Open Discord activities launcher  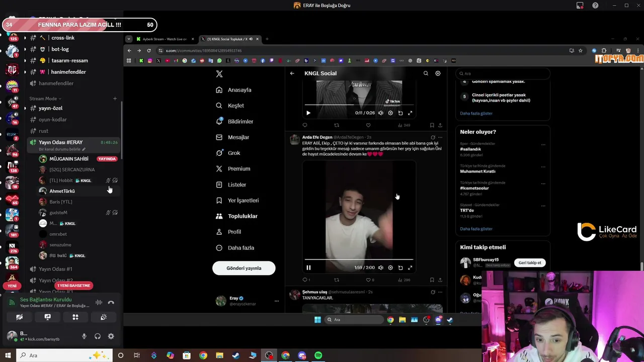point(75,317)
